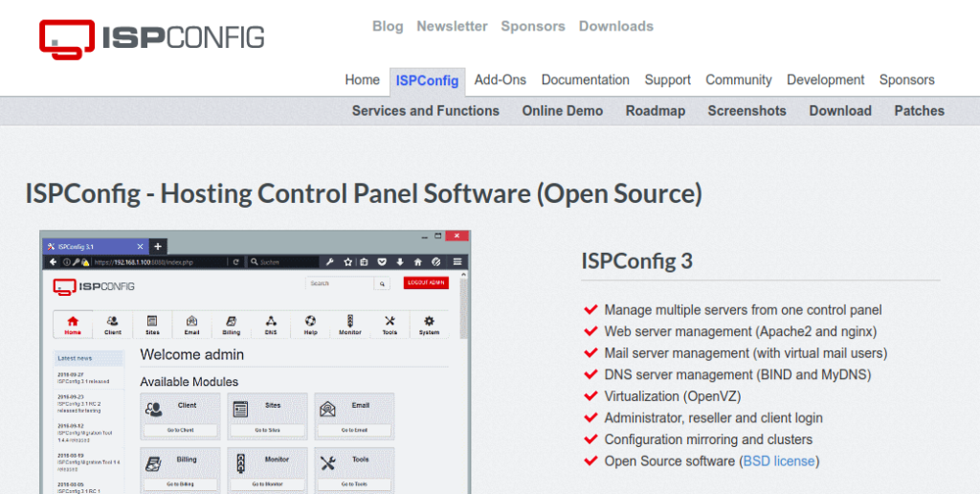Screen dimensions: 980x494
Task: Click the Client module card icon in demo
Action: pyautogui.click(x=154, y=410)
